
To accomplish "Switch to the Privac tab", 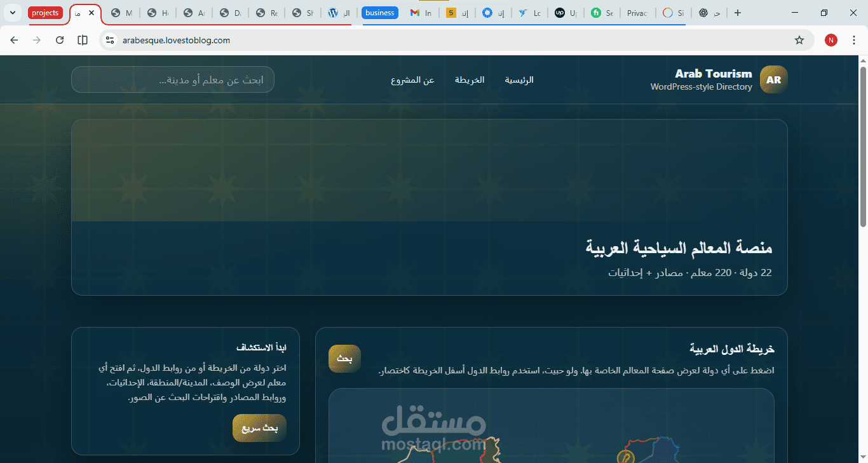I will point(637,13).
